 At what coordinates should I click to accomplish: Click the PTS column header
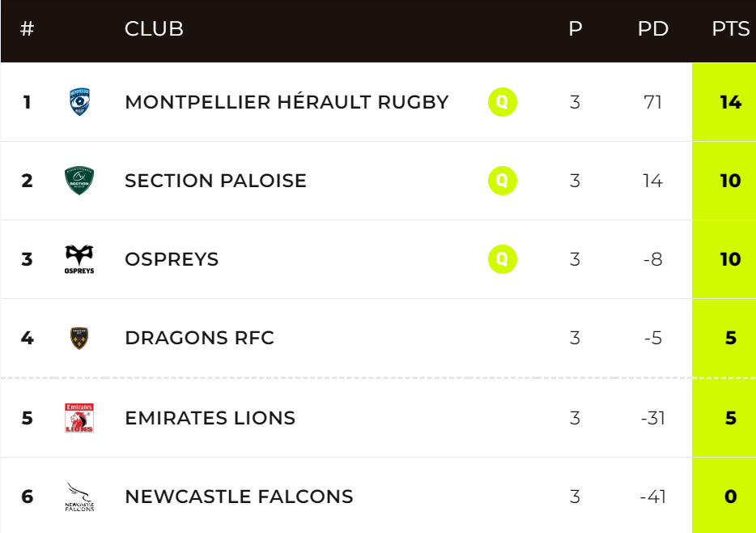(x=730, y=29)
